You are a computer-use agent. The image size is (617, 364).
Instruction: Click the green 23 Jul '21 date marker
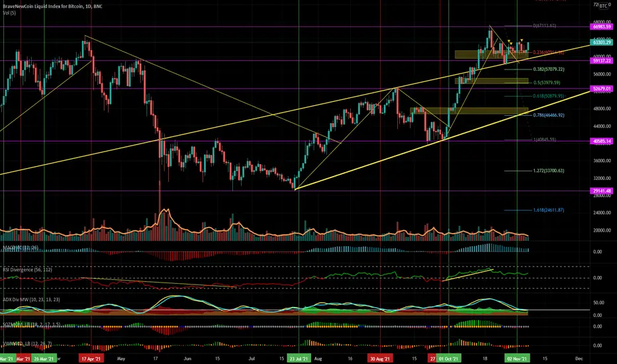click(299, 359)
